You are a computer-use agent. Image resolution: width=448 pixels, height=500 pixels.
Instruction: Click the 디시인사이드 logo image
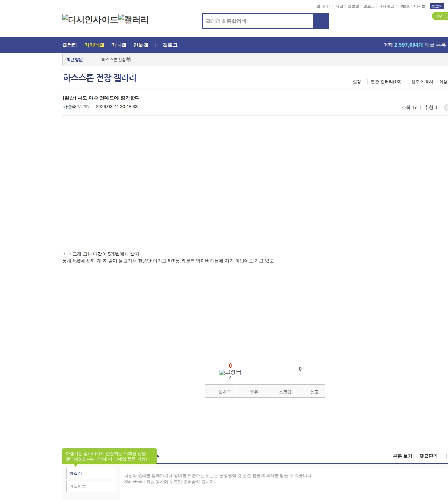pos(90,20)
